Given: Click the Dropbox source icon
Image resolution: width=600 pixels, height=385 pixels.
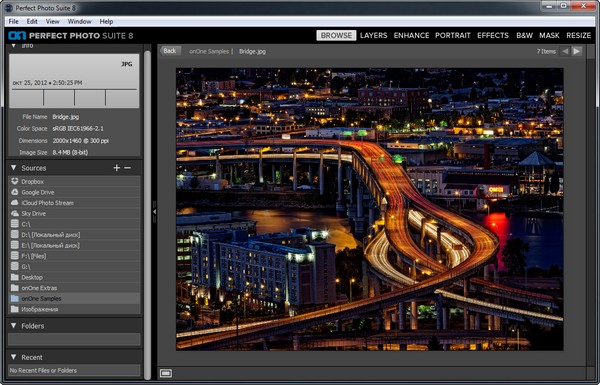Looking at the screenshot, I should pos(15,181).
